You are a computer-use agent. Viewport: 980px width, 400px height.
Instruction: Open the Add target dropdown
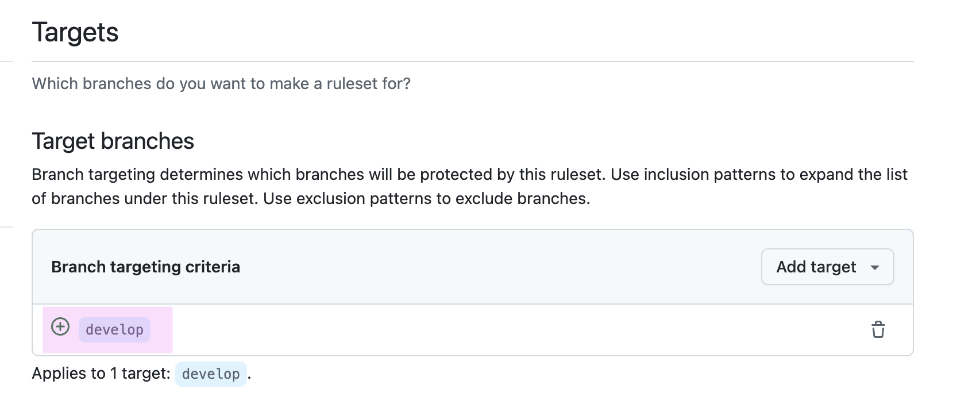click(x=827, y=267)
